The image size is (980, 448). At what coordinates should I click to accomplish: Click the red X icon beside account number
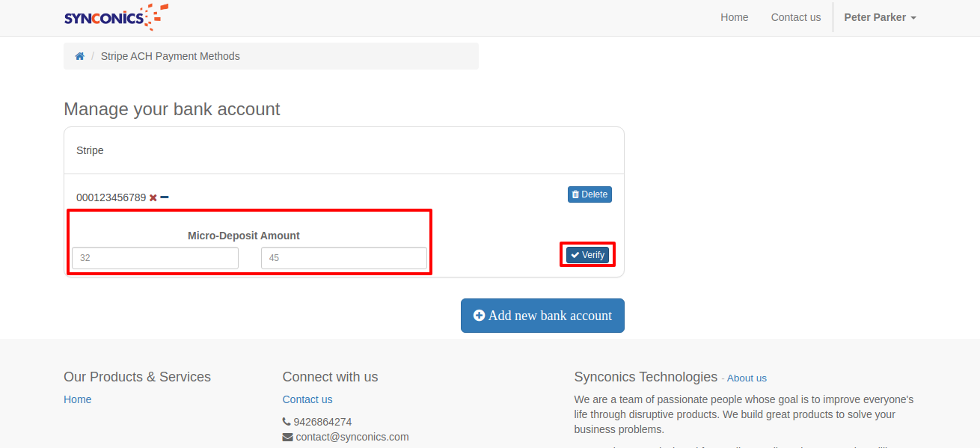(x=153, y=197)
